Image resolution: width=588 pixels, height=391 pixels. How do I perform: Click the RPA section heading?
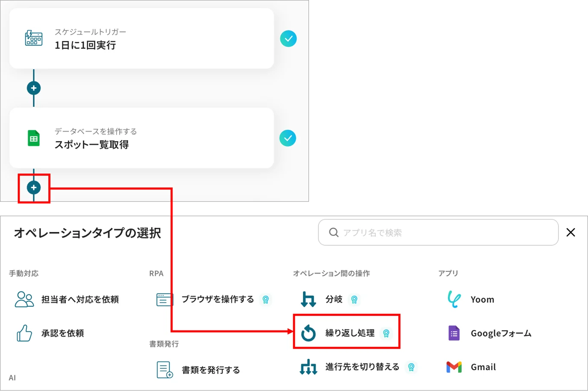(x=156, y=273)
